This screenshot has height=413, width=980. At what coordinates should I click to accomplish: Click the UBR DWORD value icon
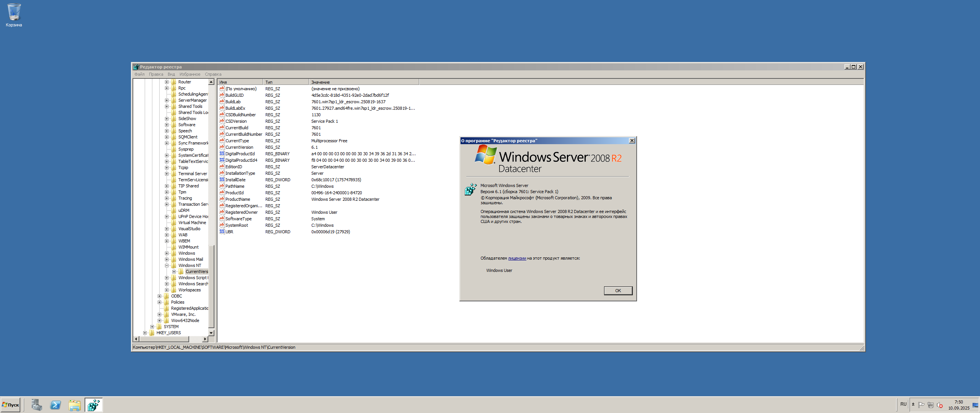(222, 232)
